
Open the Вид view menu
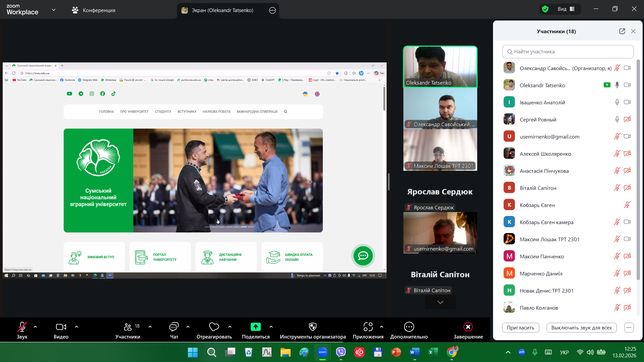[x=566, y=9]
